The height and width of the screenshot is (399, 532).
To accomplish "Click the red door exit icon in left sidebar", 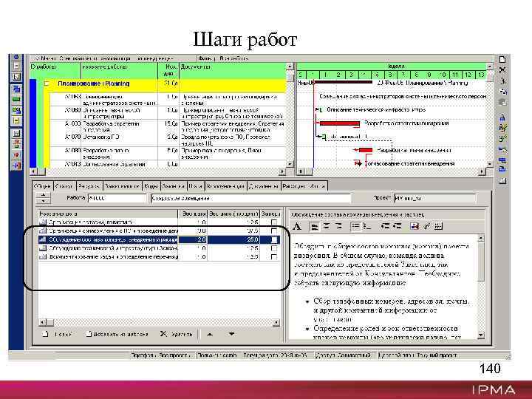I will (x=16, y=166).
